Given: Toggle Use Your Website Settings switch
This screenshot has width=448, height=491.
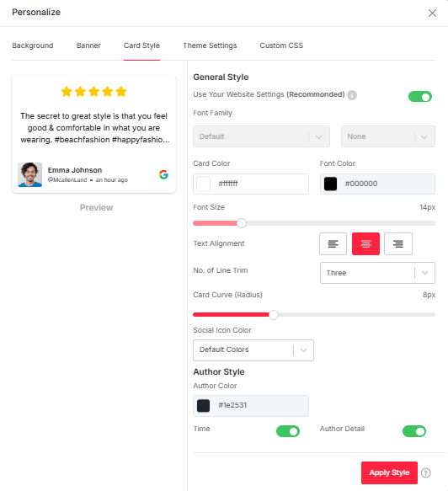Looking at the screenshot, I should click(x=420, y=97).
